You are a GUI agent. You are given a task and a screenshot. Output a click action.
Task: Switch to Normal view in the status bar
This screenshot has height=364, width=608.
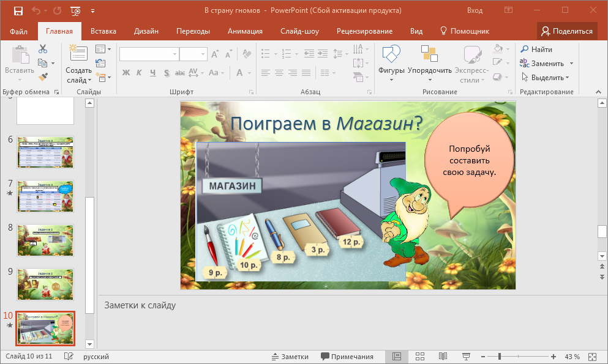[396, 356]
